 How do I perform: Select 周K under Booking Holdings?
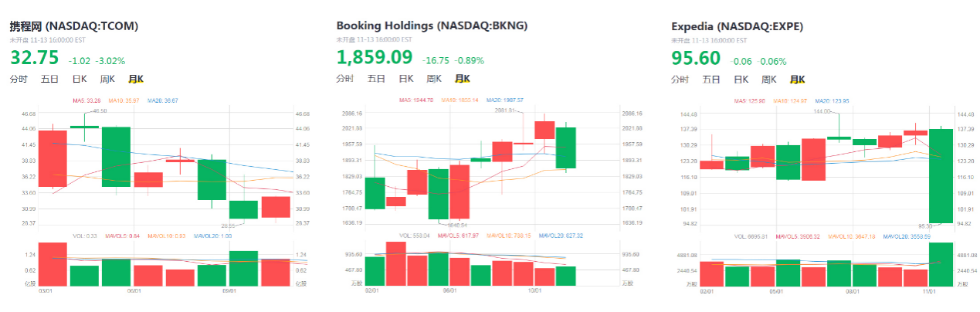(x=434, y=79)
